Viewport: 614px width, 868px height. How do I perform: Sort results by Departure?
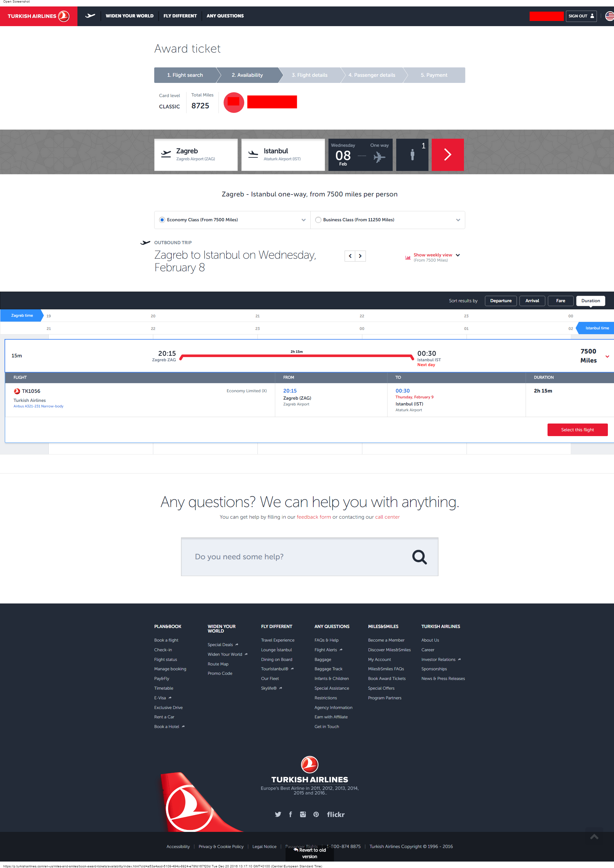(x=500, y=301)
